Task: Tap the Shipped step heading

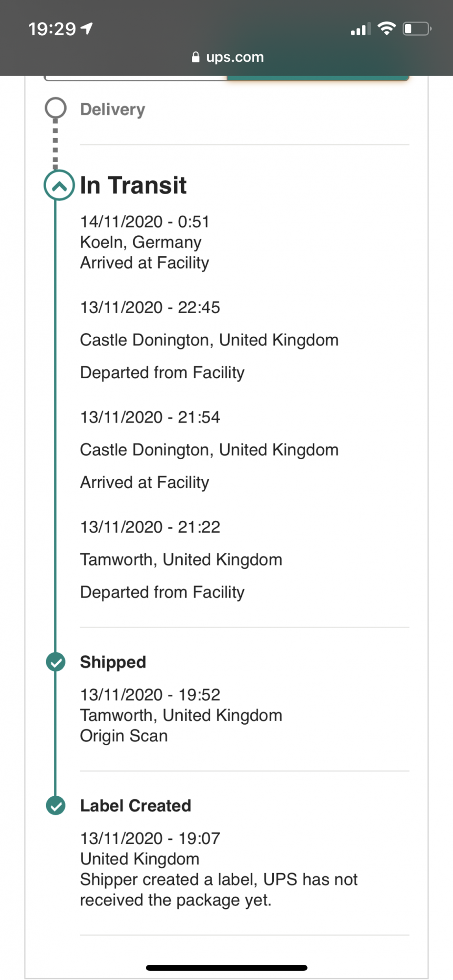Action: click(113, 662)
